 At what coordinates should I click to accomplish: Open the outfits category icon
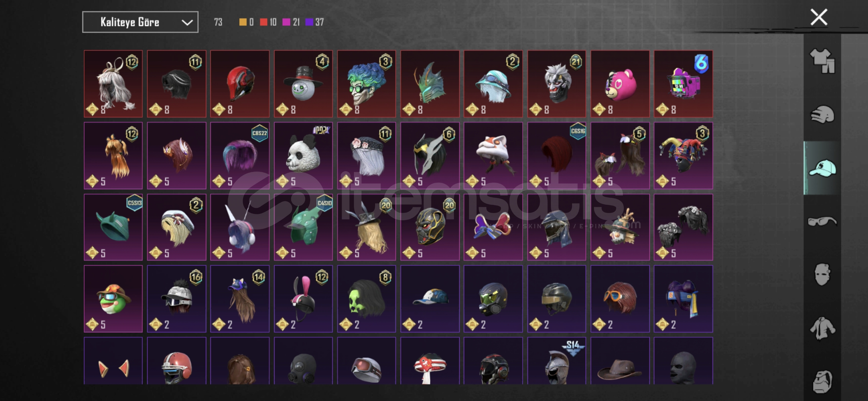[822, 61]
